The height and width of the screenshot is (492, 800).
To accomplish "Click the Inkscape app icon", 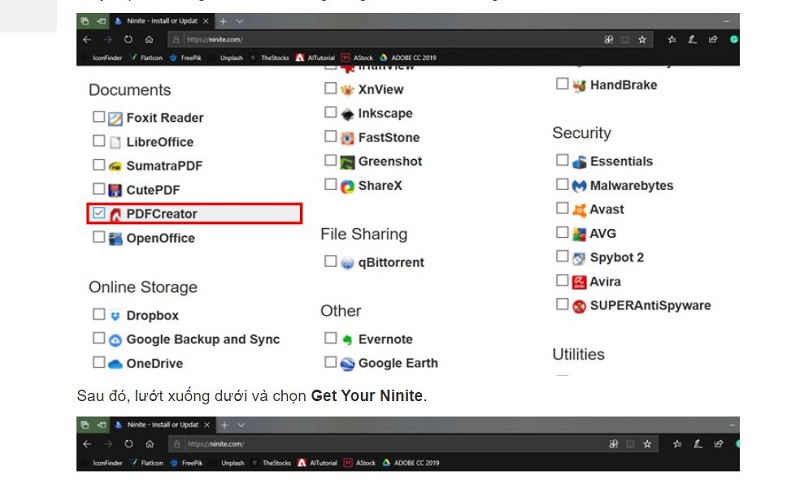I will (x=347, y=114).
